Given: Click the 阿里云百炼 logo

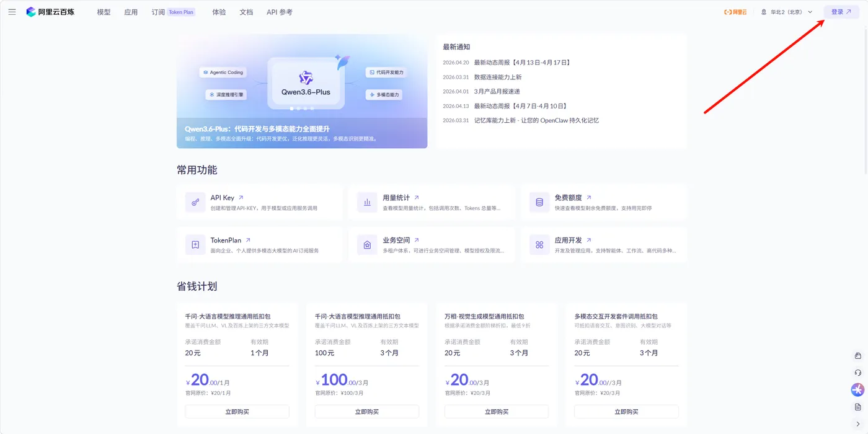Looking at the screenshot, I should click(x=50, y=12).
